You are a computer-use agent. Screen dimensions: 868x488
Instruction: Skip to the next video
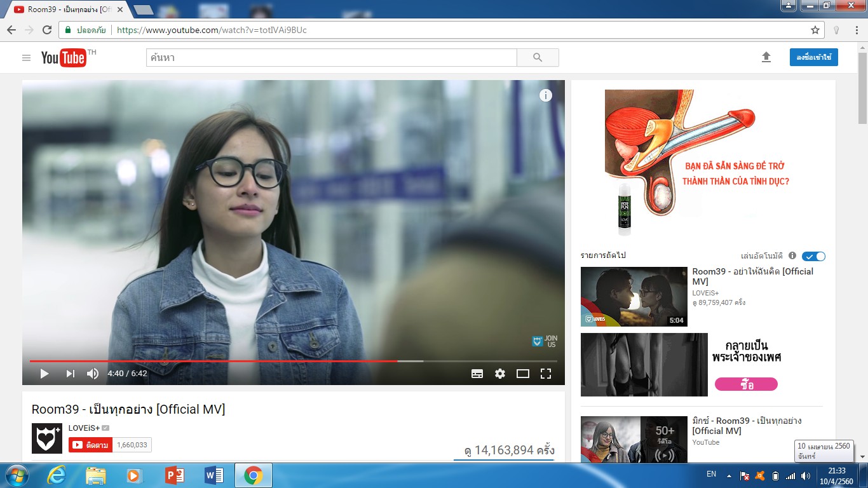(71, 374)
